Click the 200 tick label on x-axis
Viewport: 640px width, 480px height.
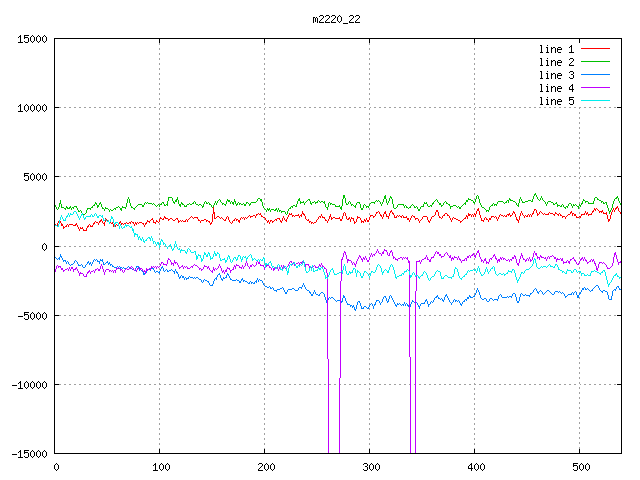(x=265, y=467)
